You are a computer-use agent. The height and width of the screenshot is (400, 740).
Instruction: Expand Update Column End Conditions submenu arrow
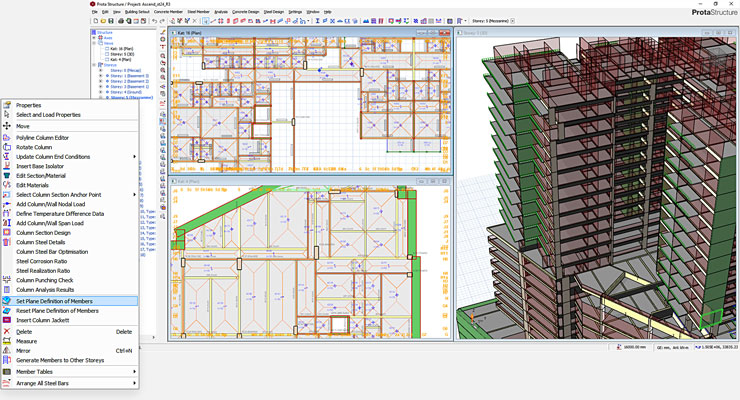coord(135,156)
